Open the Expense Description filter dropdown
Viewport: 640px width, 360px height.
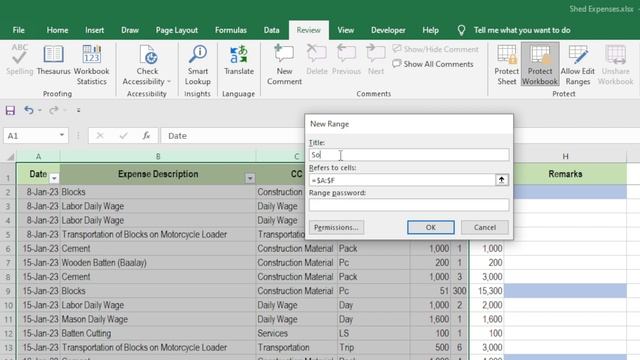[x=250, y=178]
